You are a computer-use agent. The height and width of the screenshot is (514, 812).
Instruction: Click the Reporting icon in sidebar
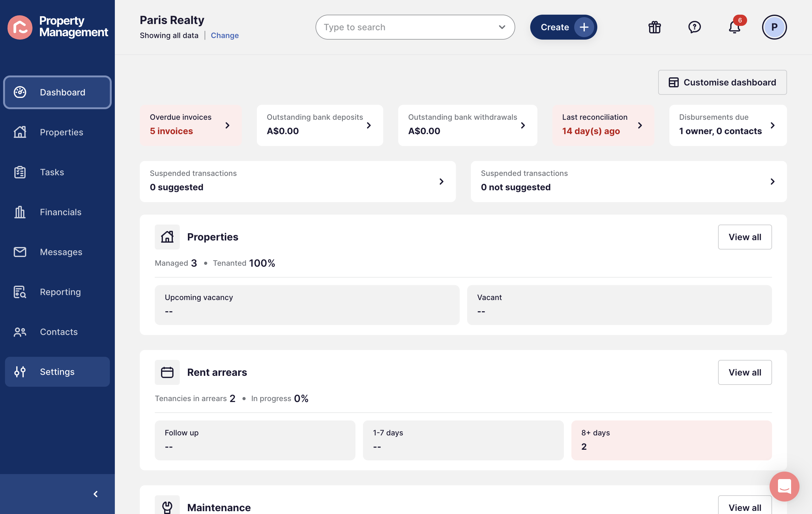pos(20,292)
